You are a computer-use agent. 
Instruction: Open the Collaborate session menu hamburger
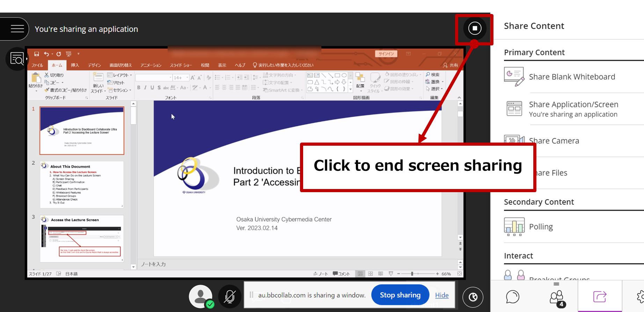click(x=17, y=29)
